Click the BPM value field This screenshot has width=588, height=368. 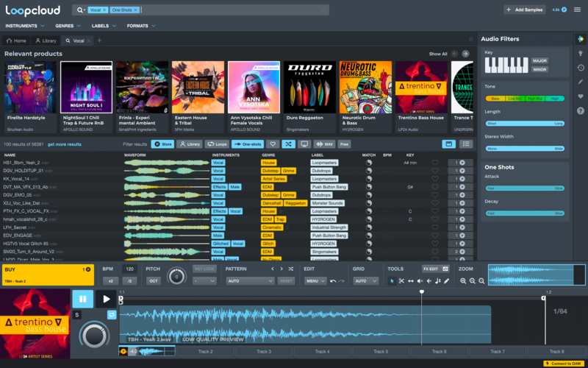pyautogui.click(x=130, y=269)
